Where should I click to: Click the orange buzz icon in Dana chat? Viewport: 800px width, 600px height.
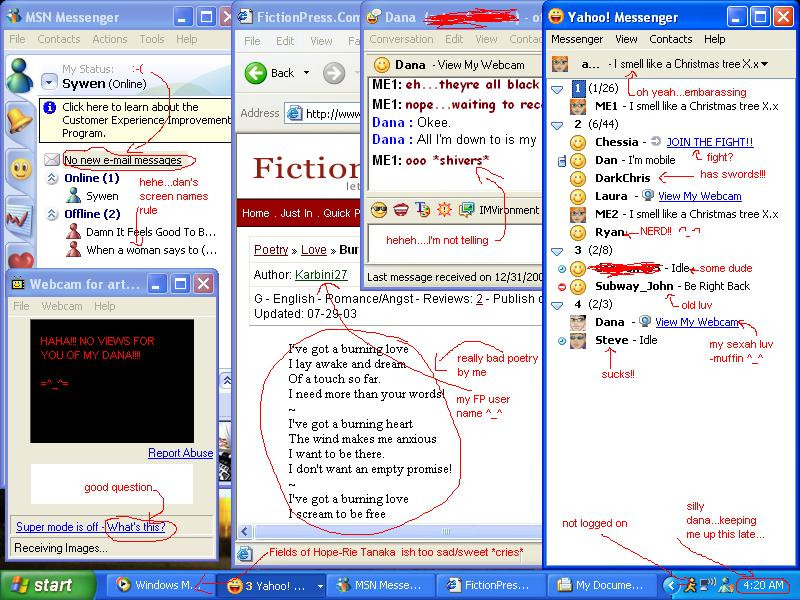(x=444, y=210)
